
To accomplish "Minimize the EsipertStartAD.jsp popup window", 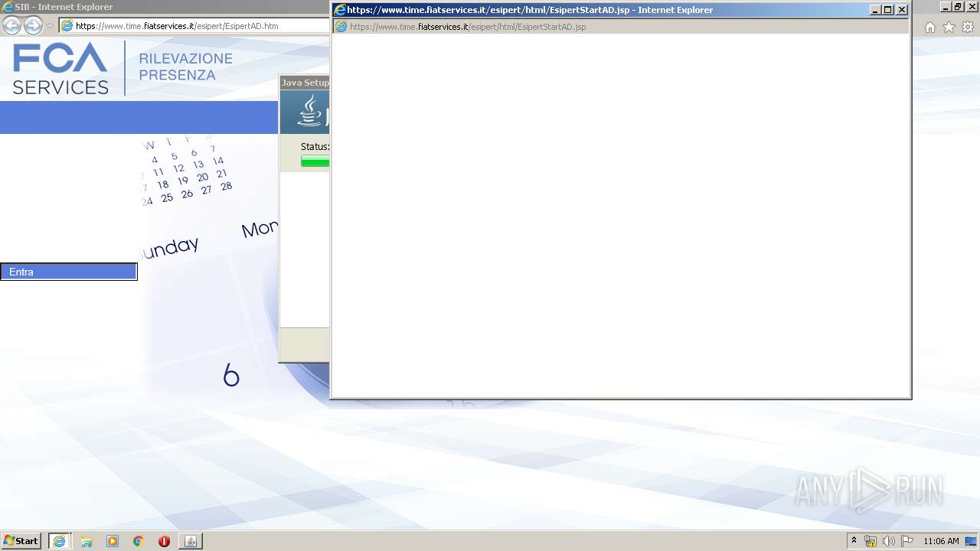I will pos(875,10).
